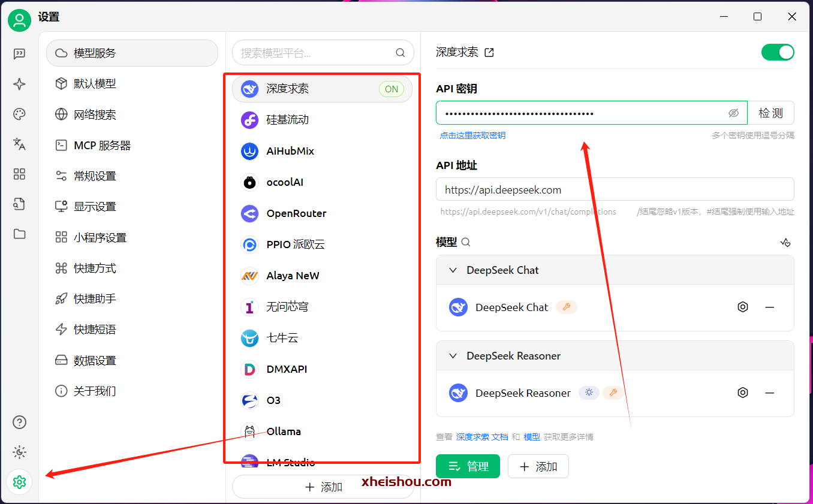This screenshot has width=813, height=504.
Task: Open 默认模型 settings section
Action: (132, 84)
